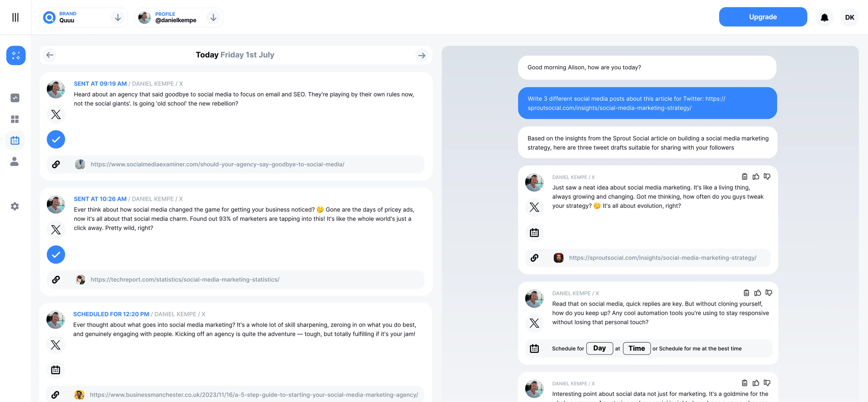This screenshot has height=402, width=868.
Task: Select the calendar schedule icon in sidebar
Action: tap(15, 140)
